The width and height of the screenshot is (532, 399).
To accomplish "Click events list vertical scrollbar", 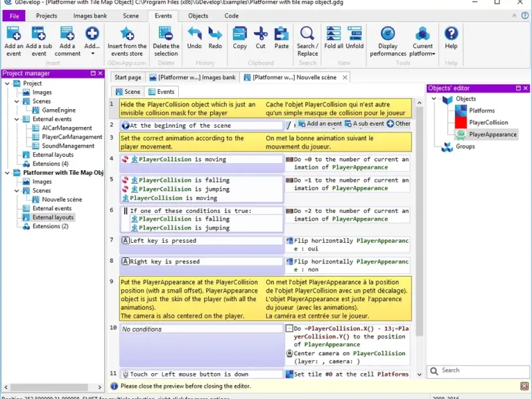I will point(420,221).
